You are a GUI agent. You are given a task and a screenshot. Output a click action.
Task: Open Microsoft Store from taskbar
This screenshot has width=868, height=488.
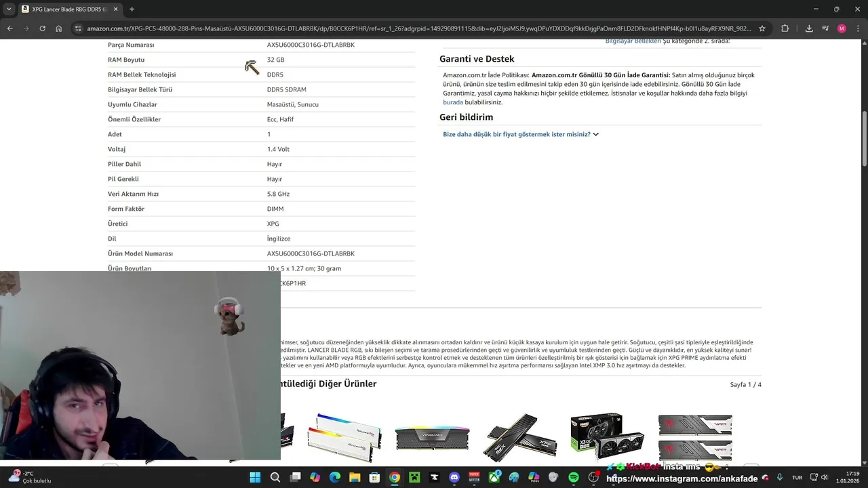click(374, 477)
